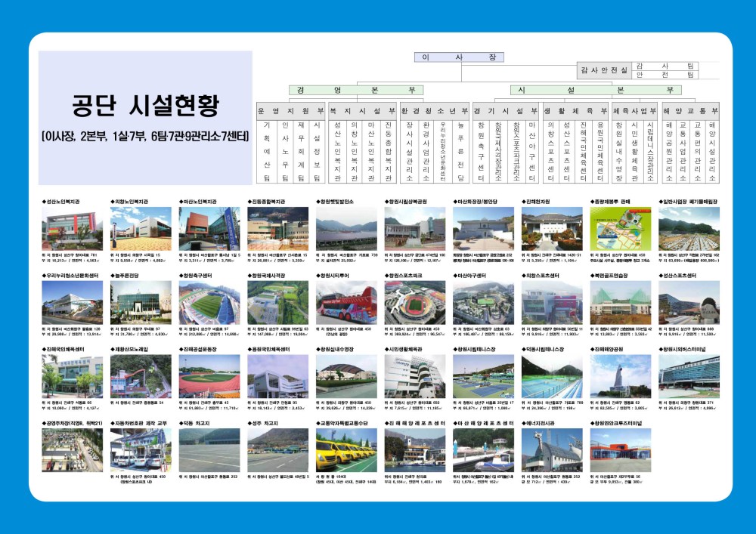Image resolution: width=756 pixels, height=534 pixels.
Task: Click the 체육사업부 department header
Action: click(634, 111)
